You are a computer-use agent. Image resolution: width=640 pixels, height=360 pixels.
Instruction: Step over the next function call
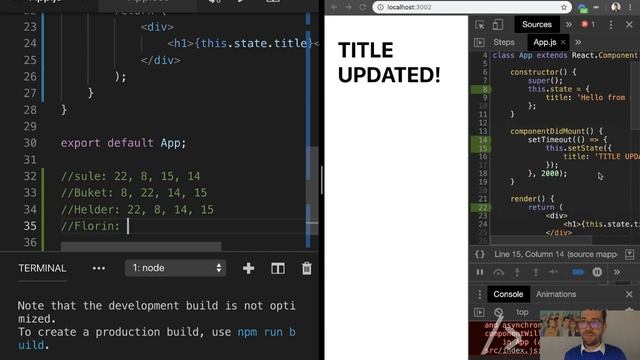point(498,272)
